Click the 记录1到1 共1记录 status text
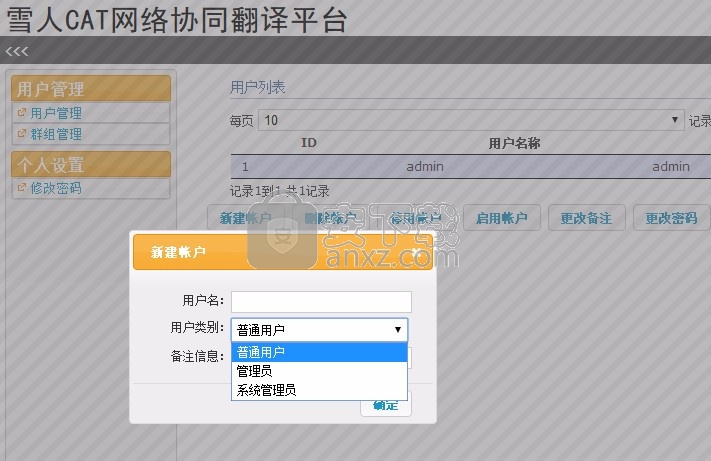 [279, 191]
